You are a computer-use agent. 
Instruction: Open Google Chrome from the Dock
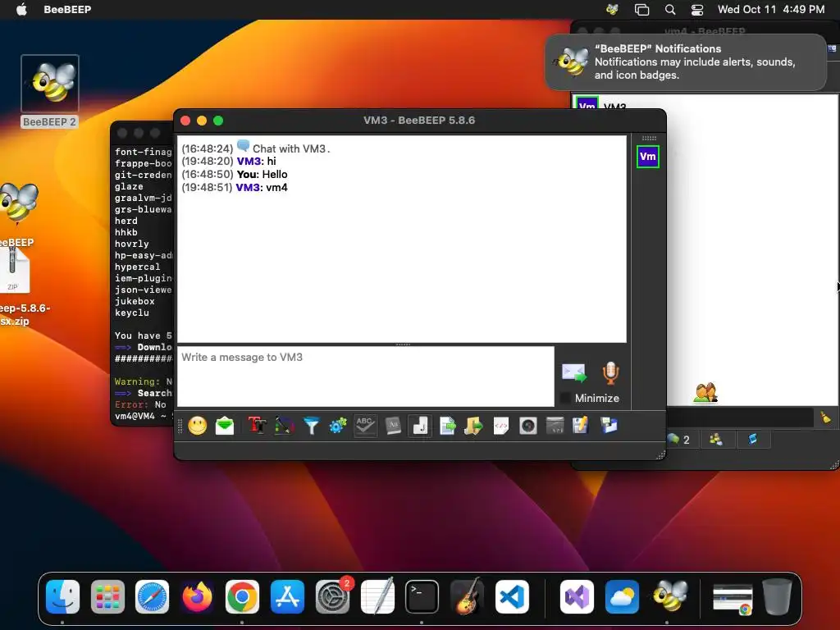tap(242, 596)
